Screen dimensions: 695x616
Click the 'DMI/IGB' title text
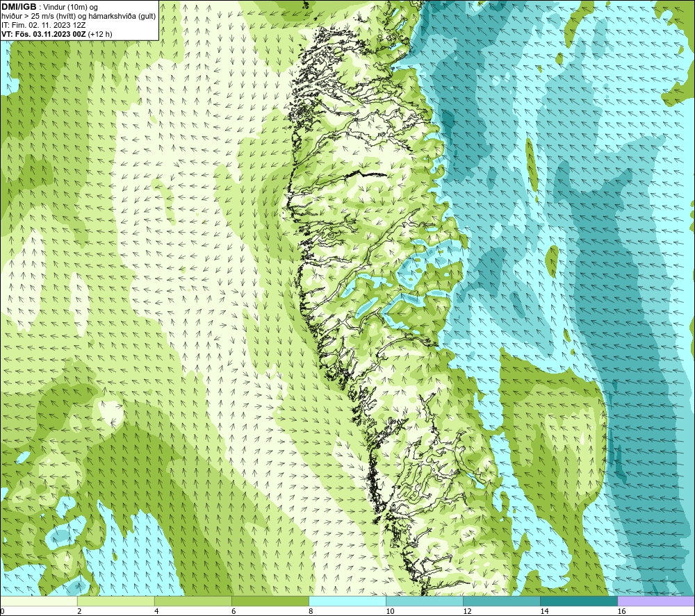click(19, 7)
